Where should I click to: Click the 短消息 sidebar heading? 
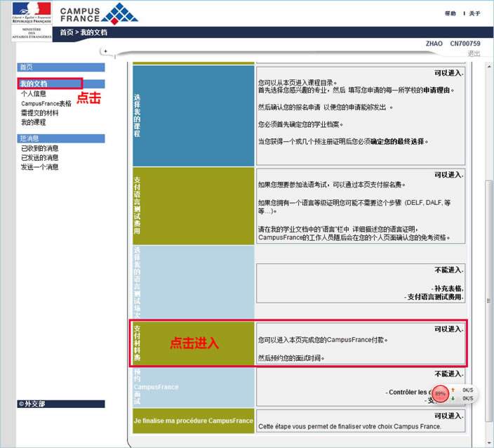coord(61,138)
